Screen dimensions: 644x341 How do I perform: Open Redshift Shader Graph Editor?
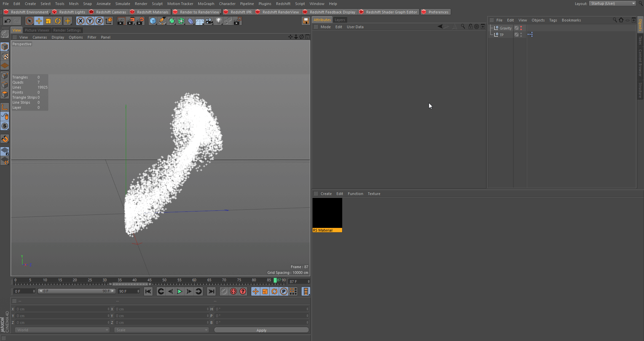pyautogui.click(x=388, y=12)
